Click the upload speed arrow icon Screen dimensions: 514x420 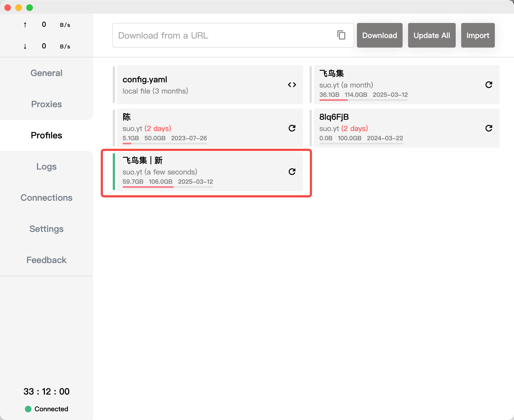(25, 25)
